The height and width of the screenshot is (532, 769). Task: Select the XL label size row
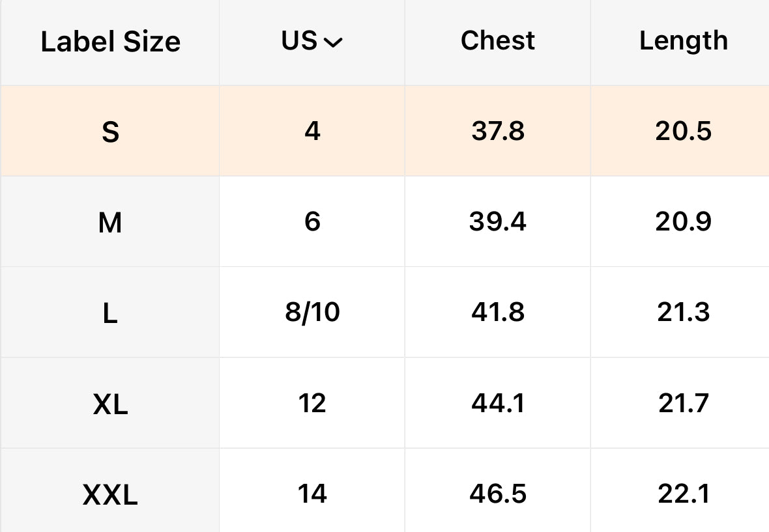pyautogui.click(x=110, y=405)
